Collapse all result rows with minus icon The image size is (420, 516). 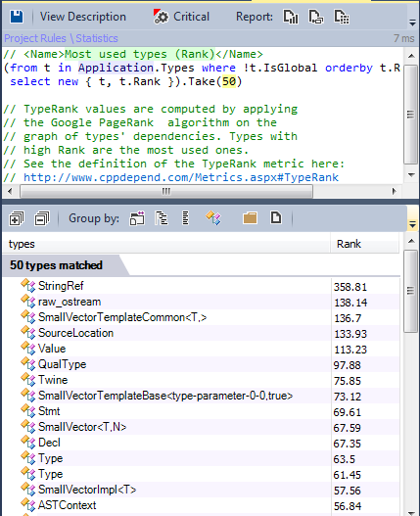[x=42, y=218]
